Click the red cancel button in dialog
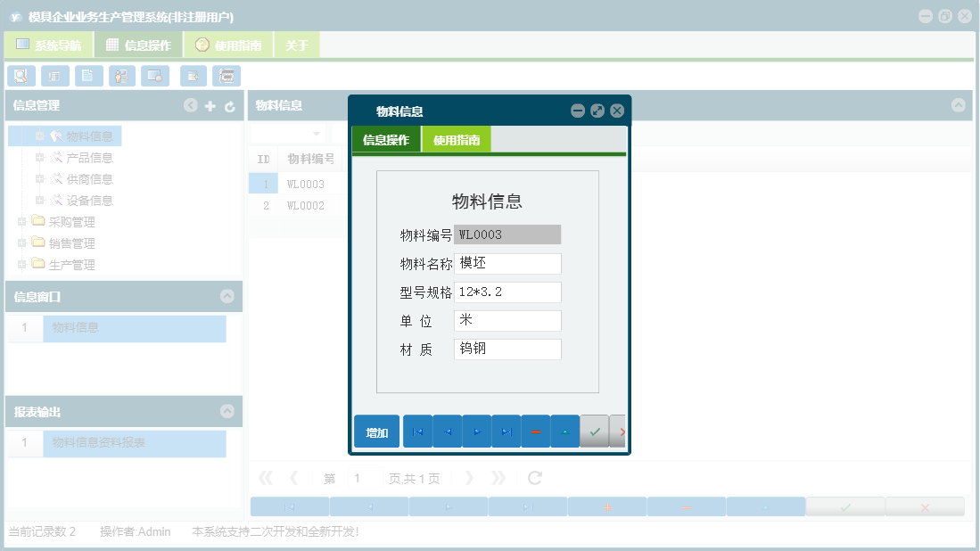Image resolution: width=980 pixels, height=551 pixels. tap(618, 431)
